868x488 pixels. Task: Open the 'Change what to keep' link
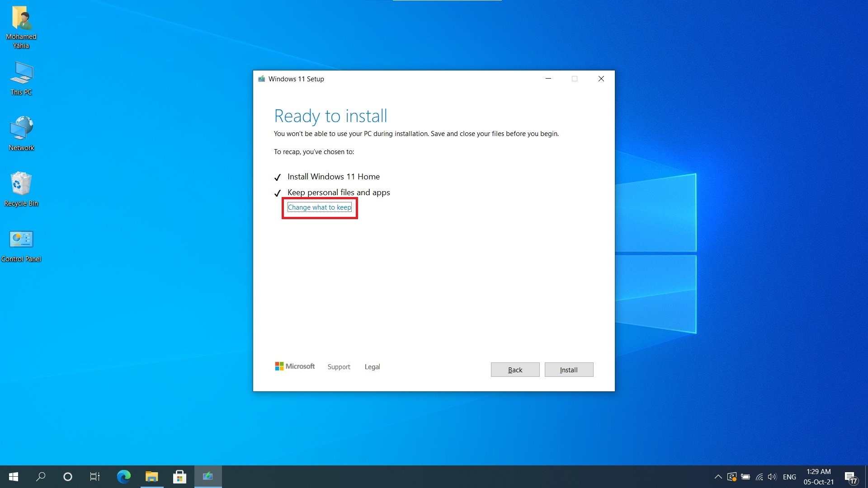[x=319, y=207]
